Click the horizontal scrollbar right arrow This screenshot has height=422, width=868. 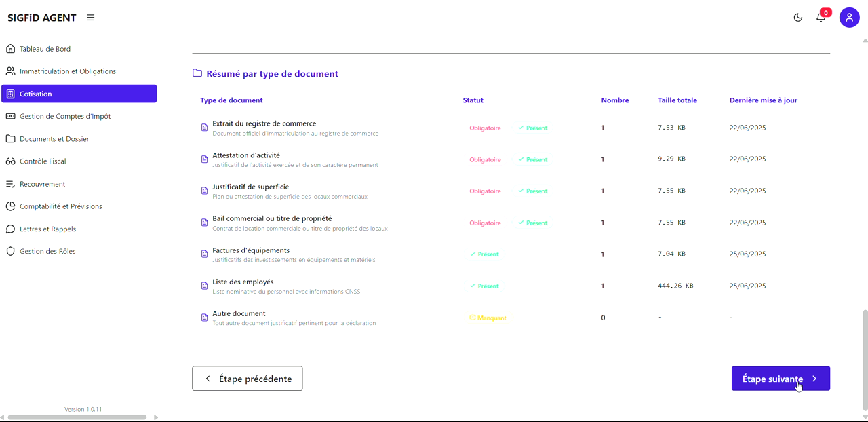(x=156, y=417)
